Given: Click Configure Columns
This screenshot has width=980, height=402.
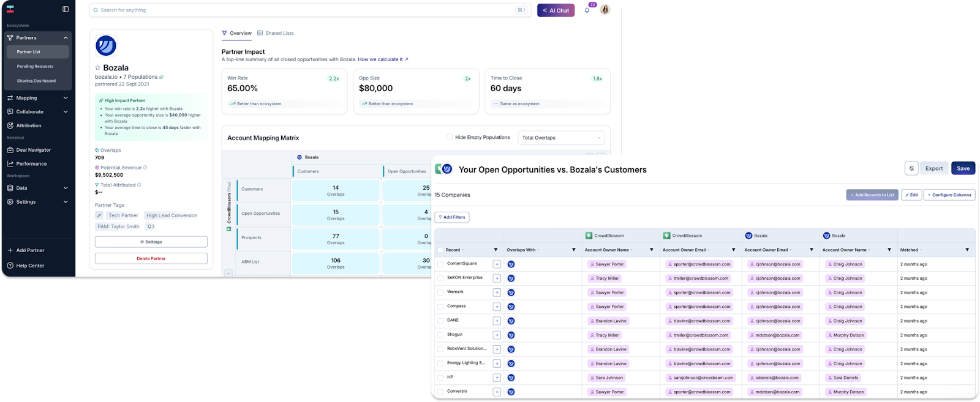Looking at the screenshot, I should coord(949,195).
